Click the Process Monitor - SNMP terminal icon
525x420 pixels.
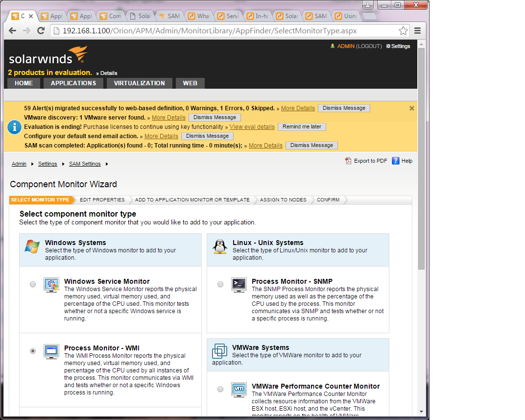pyautogui.click(x=239, y=285)
